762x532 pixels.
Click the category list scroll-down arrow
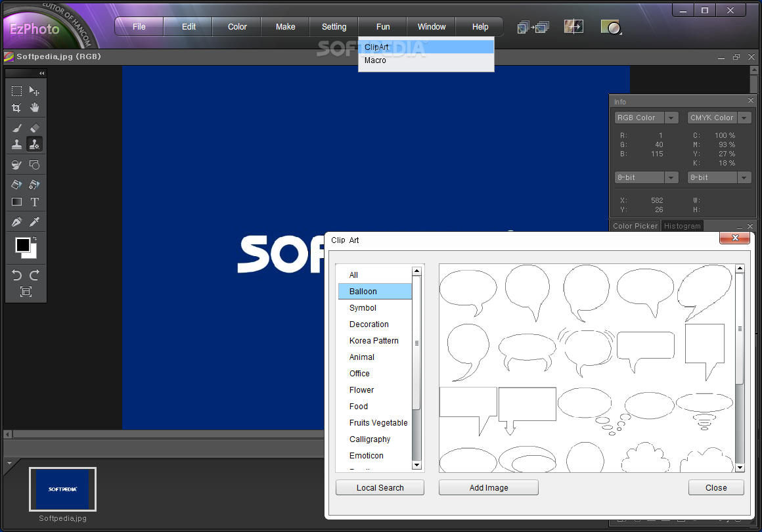pyautogui.click(x=416, y=466)
